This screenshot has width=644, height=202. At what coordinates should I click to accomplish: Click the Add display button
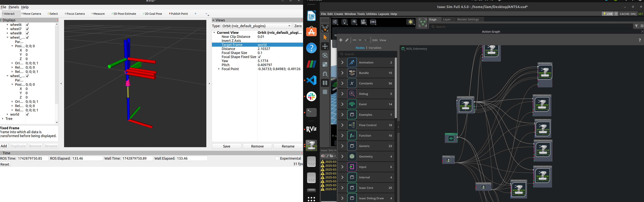pos(4,146)
